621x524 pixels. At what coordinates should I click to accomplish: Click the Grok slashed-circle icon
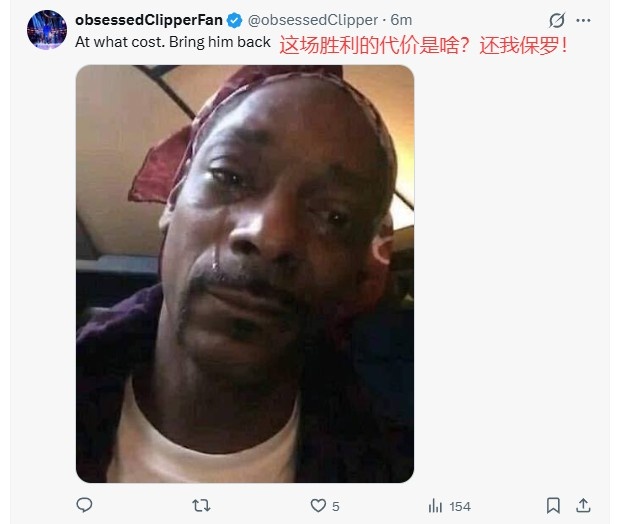(557, 20)
